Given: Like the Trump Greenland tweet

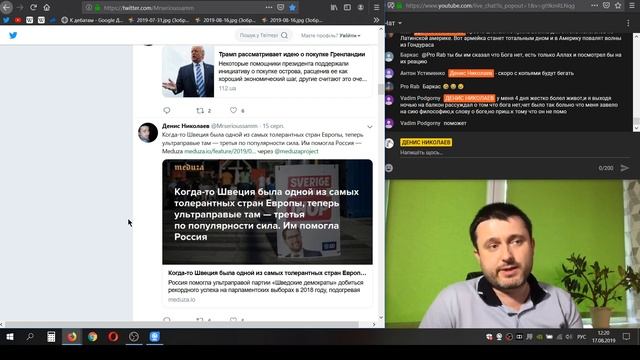Looking at the screenshot, I should (233, 110).
